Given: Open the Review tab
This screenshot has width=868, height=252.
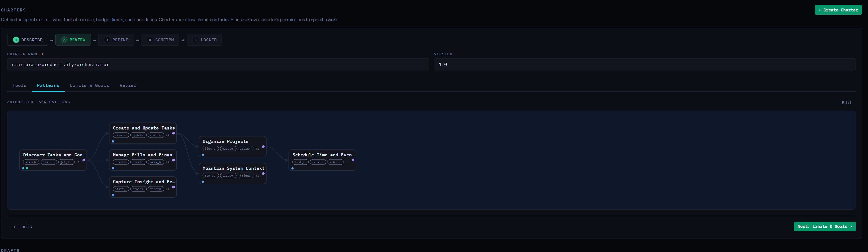Looking at the screenshot, I should [128, 85].
